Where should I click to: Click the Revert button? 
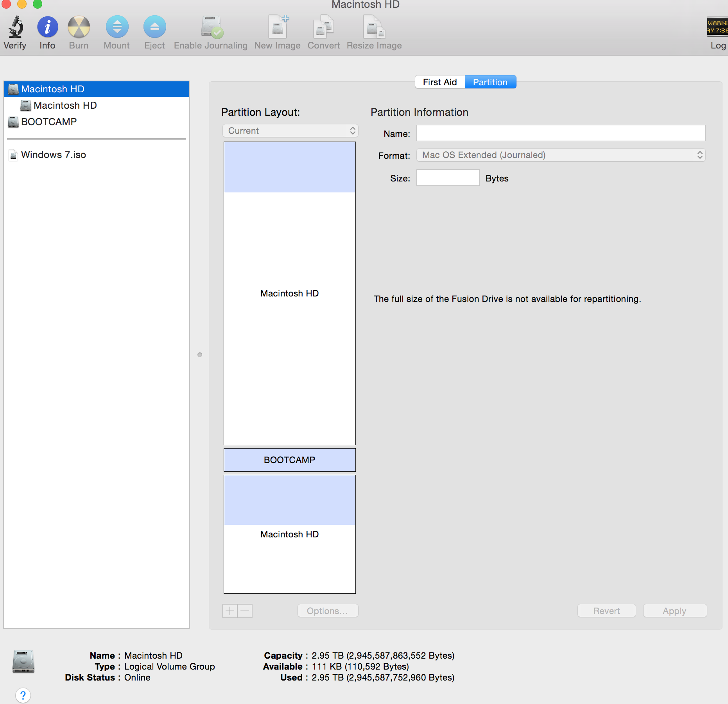click(x=607, y=611)
